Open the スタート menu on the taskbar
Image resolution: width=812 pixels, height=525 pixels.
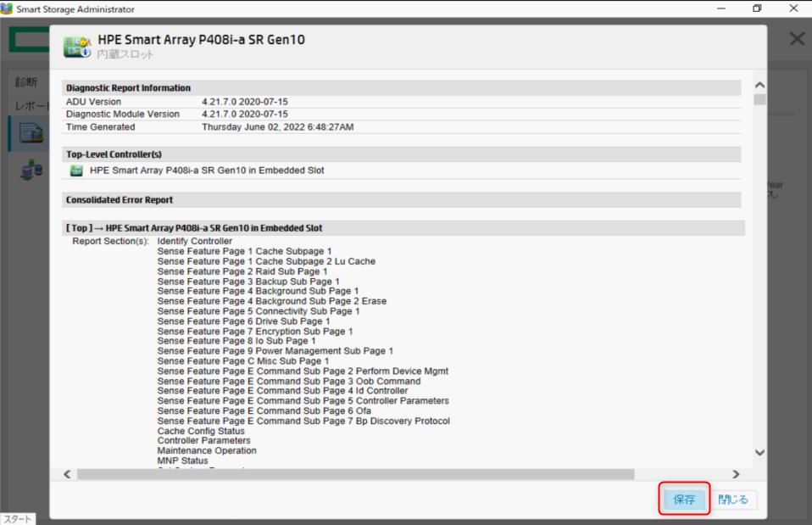(x=15, y=518)
